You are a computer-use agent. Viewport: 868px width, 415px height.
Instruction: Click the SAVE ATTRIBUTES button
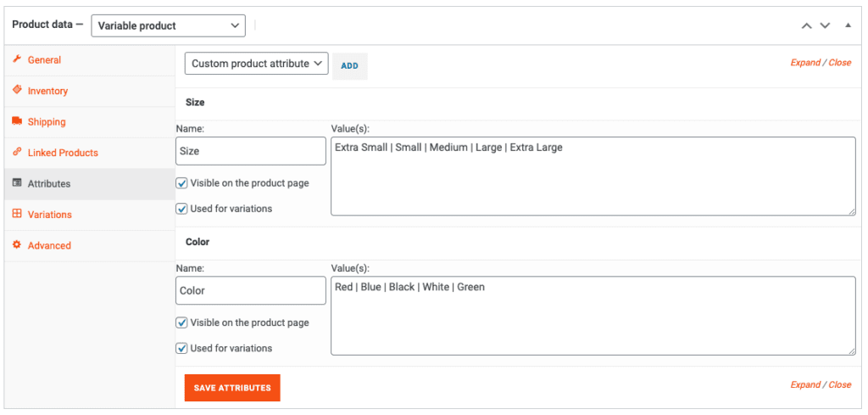(x=232, y=388)
